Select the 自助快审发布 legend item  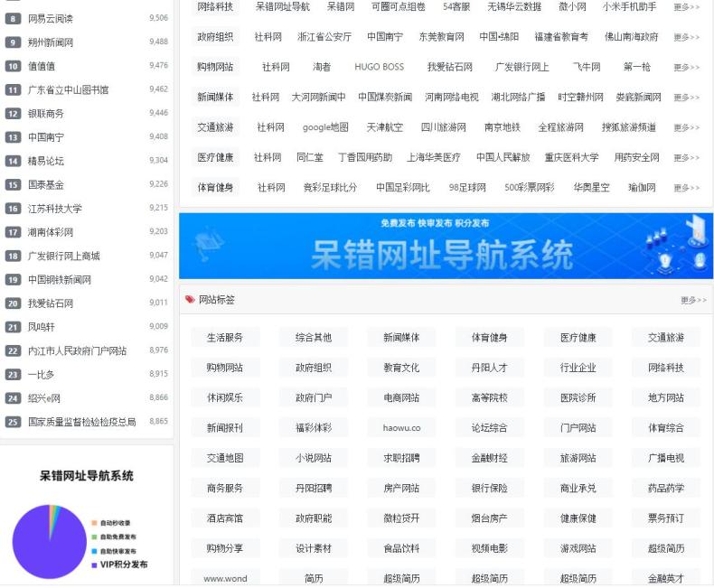click(114, 551)
